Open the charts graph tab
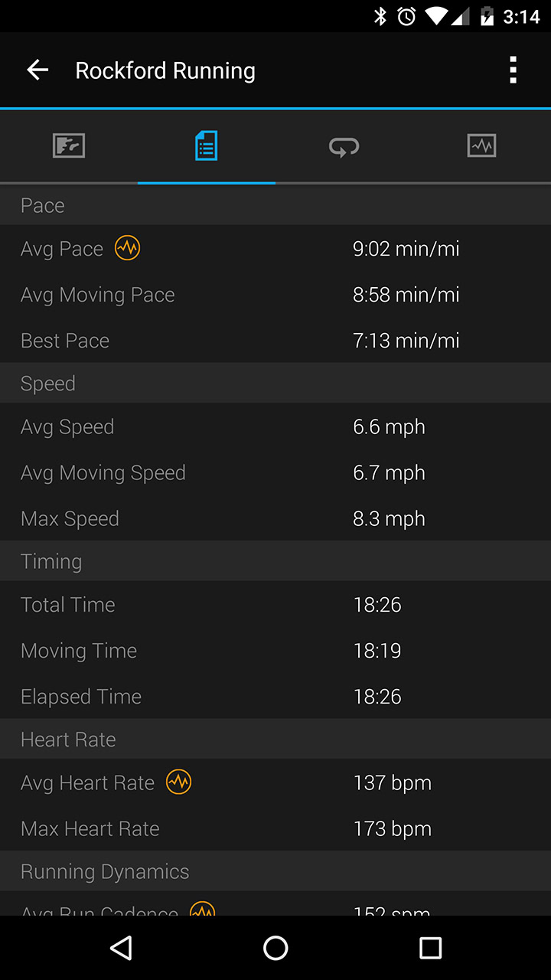Image resolution: width=551 pixels, height=980 pixels. [481, 145]
